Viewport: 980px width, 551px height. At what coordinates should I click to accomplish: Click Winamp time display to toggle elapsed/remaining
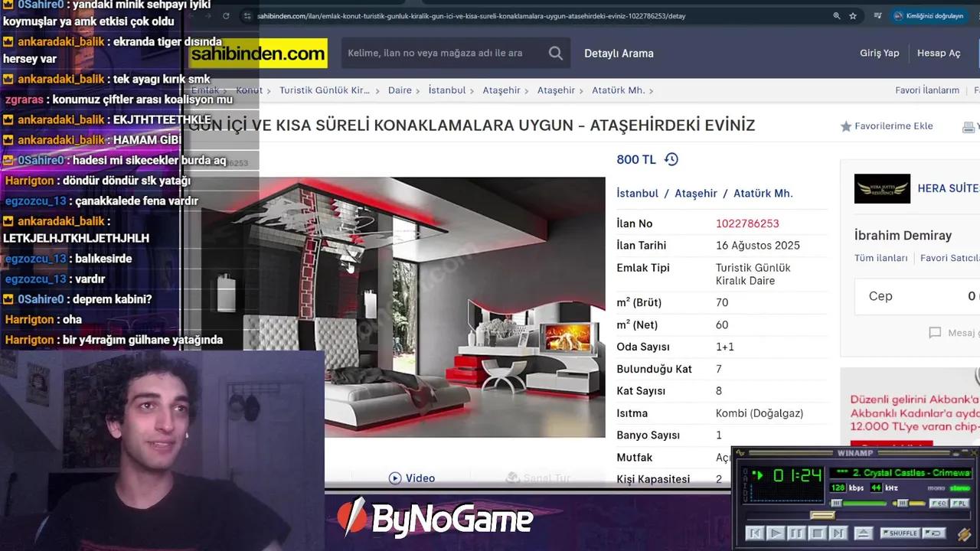798,475
